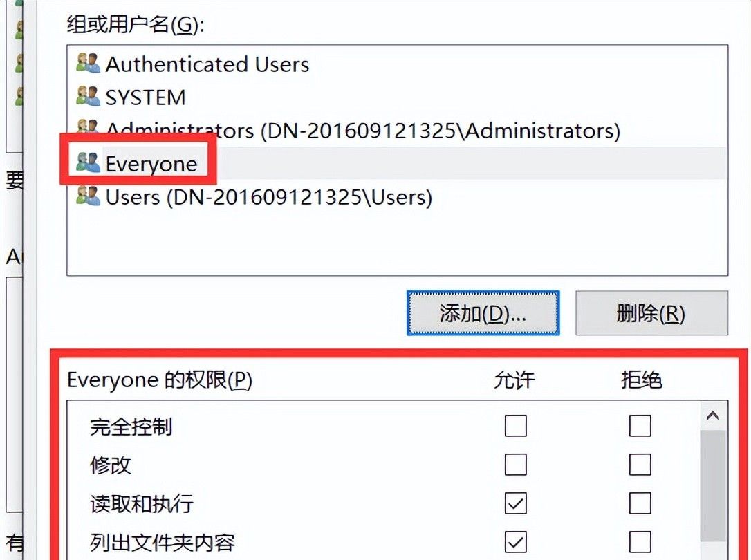The width and height of the screenshot is (751, 560).
Task: Click the 添加(D) button
Action: (x=483, y=312)
